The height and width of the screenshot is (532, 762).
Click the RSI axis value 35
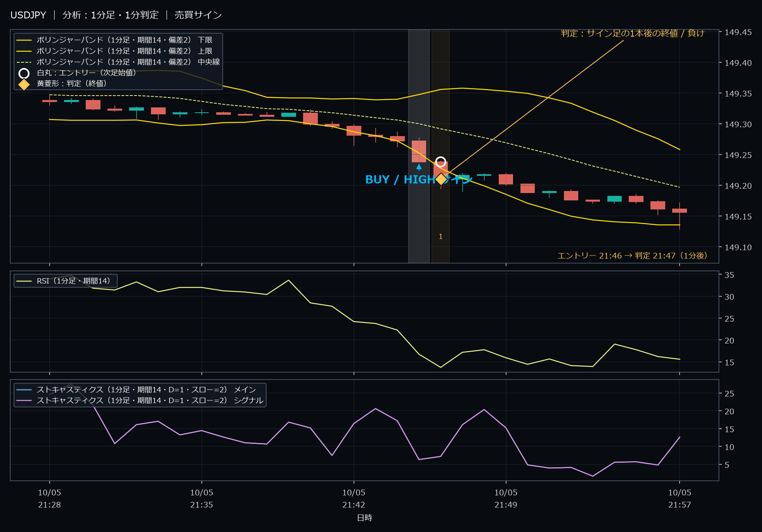coord(729,275)
